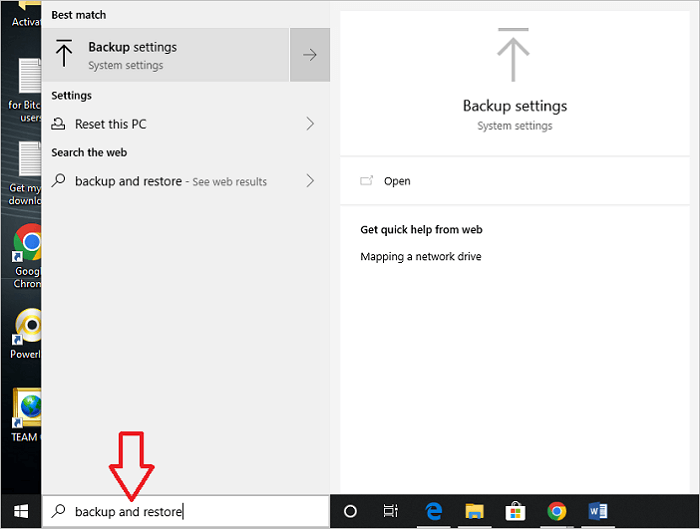Open File Explorer from the taskbar
The image size is (700, 529).
pyautogui.click(x=475, y=511)
